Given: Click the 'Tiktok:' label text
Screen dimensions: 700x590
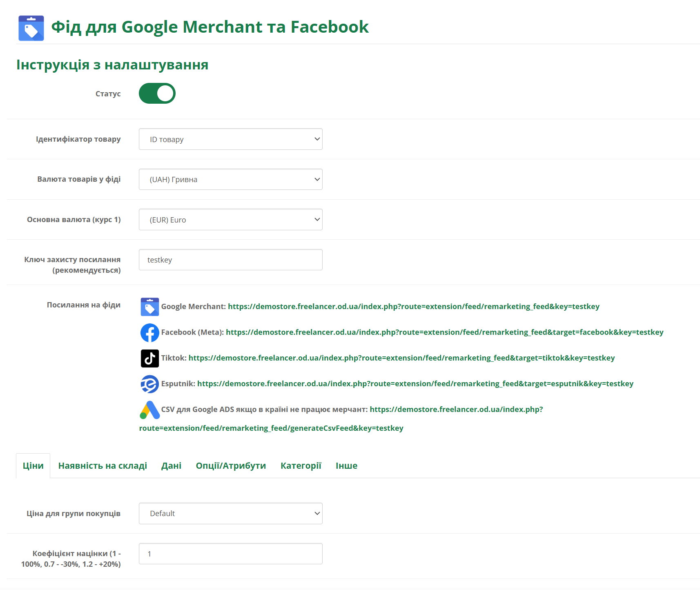Looking at the screenshot, I should (174, 358).
